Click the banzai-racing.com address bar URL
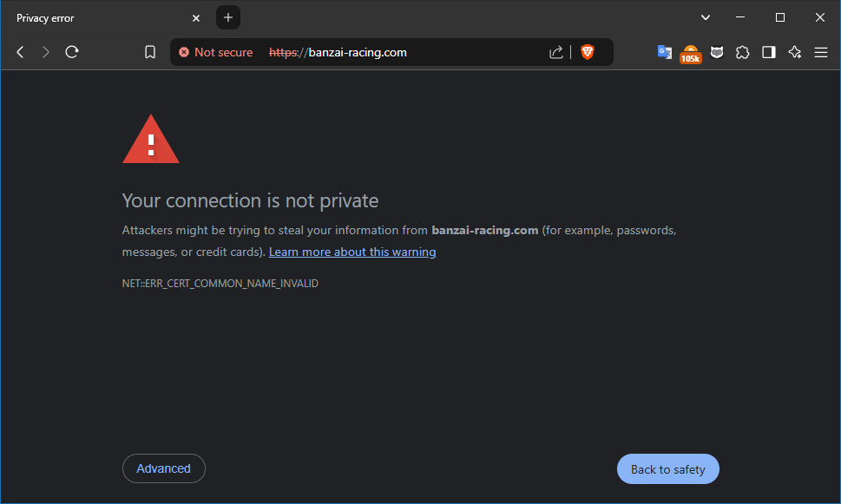Screen dimensions: 841x504 click(x=358, y=52)
